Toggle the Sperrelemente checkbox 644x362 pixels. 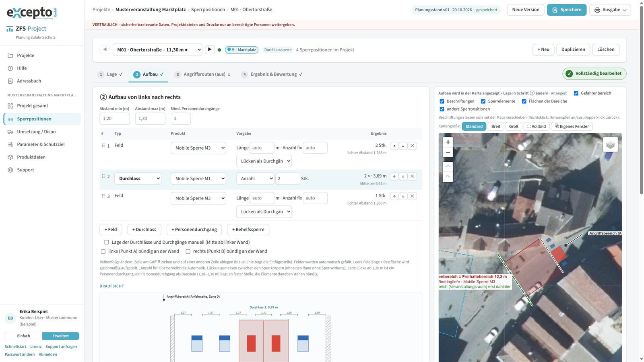coord(483,101)
